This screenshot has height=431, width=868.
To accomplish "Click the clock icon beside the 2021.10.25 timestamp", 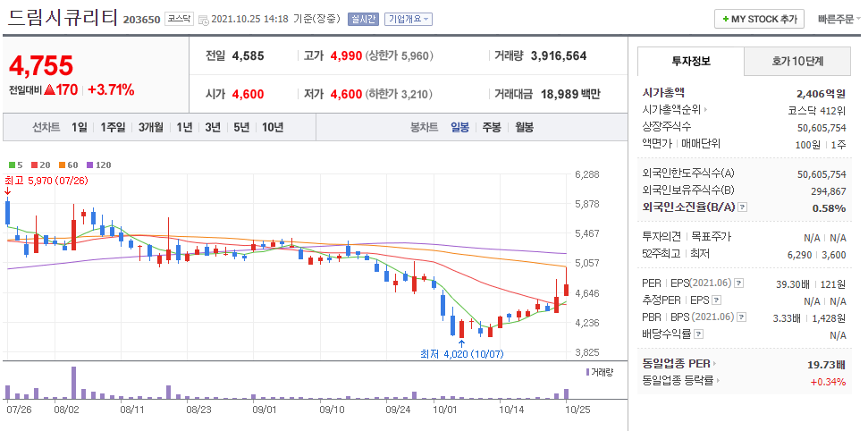I will pyautogui.click(x=203, y=20).
